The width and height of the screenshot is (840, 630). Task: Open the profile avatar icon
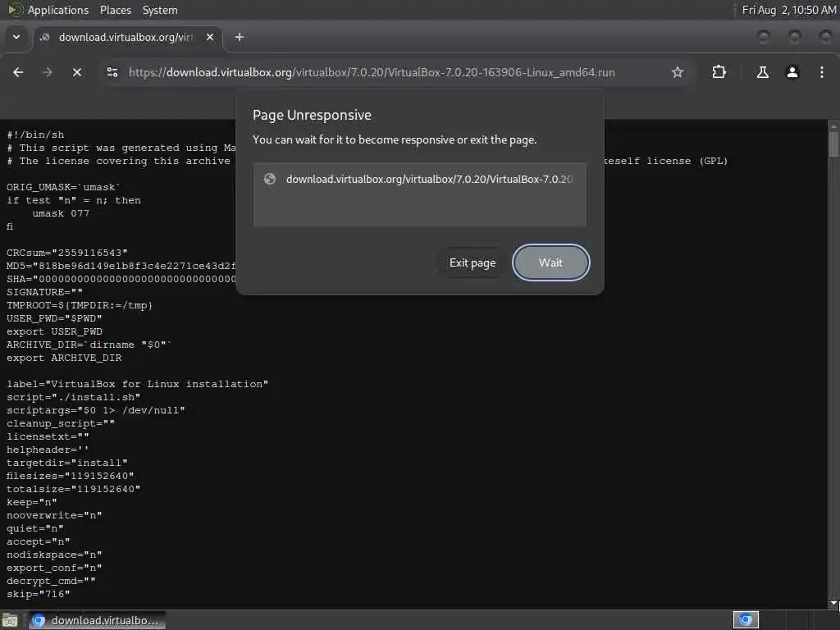792,72
